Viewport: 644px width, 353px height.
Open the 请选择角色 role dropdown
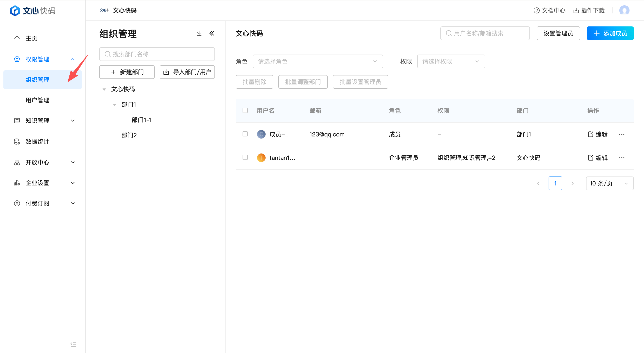(x=318, y=62)
